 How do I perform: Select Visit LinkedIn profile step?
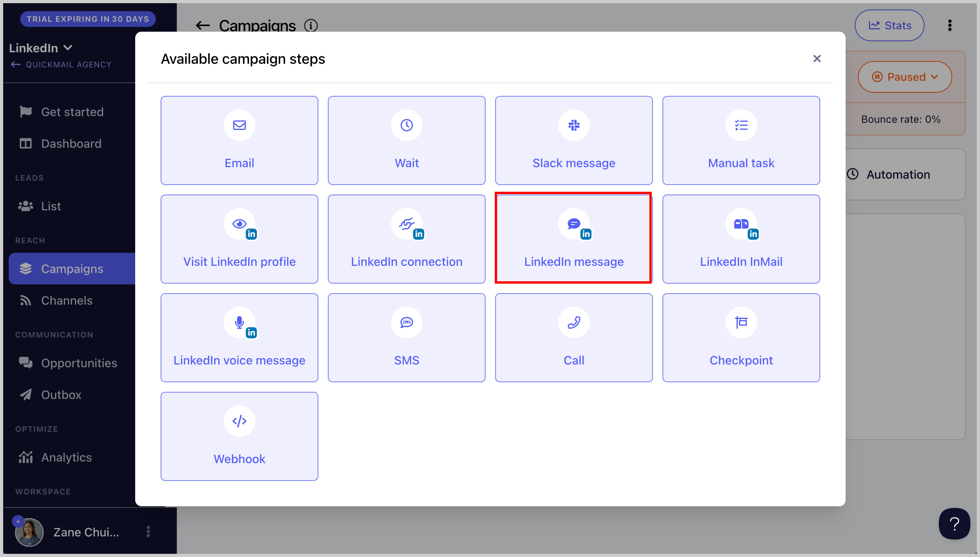239,239
